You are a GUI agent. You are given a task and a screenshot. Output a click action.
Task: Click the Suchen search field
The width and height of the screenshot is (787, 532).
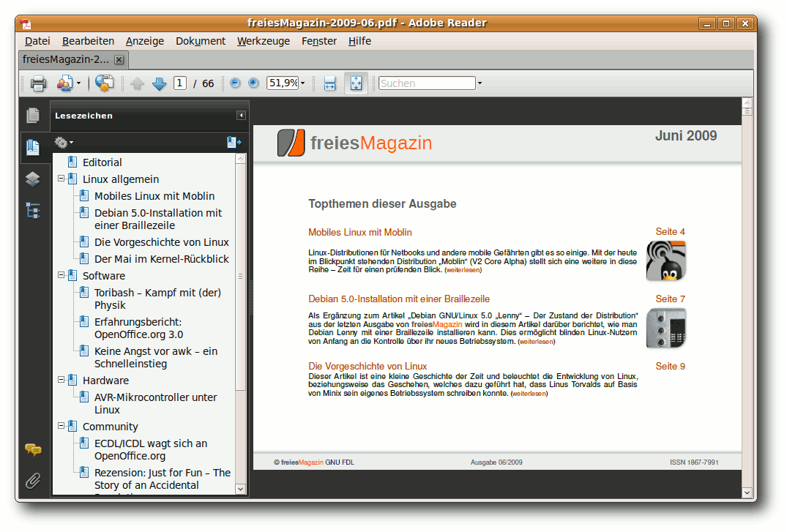point(427,83)
